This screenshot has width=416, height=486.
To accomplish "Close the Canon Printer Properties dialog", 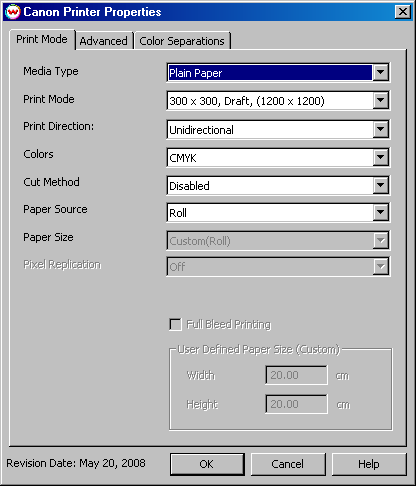I will 403,12.
